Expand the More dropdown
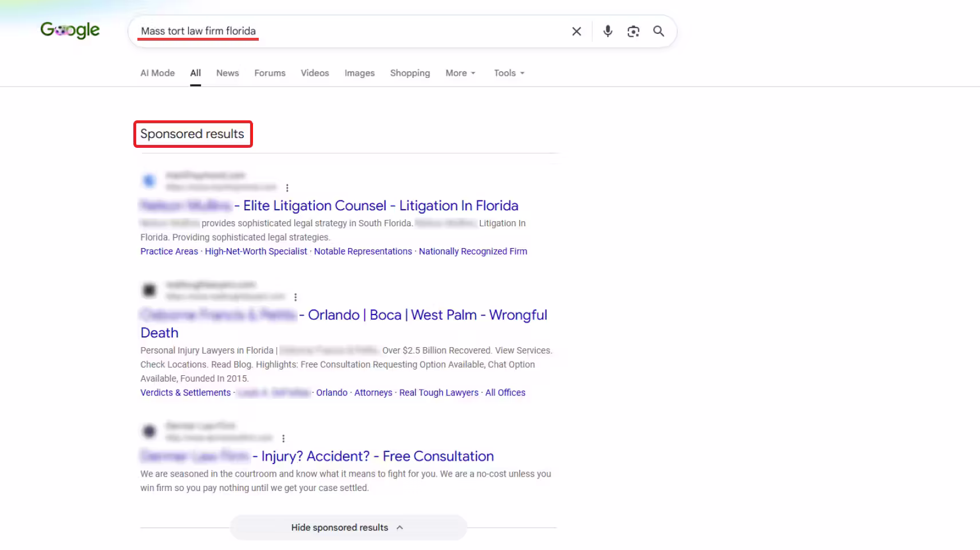The height and width of the screenshot is (550, 980). click(460, 73)
